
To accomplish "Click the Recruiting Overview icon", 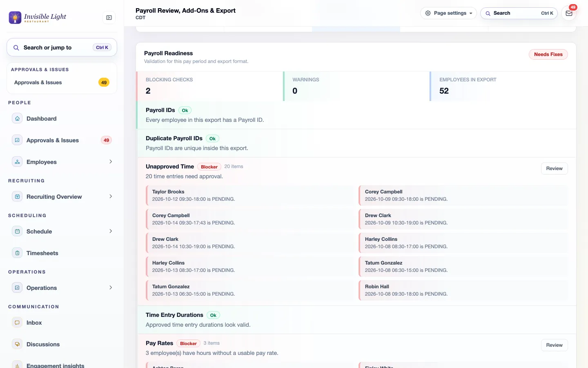I will point(17,197).
